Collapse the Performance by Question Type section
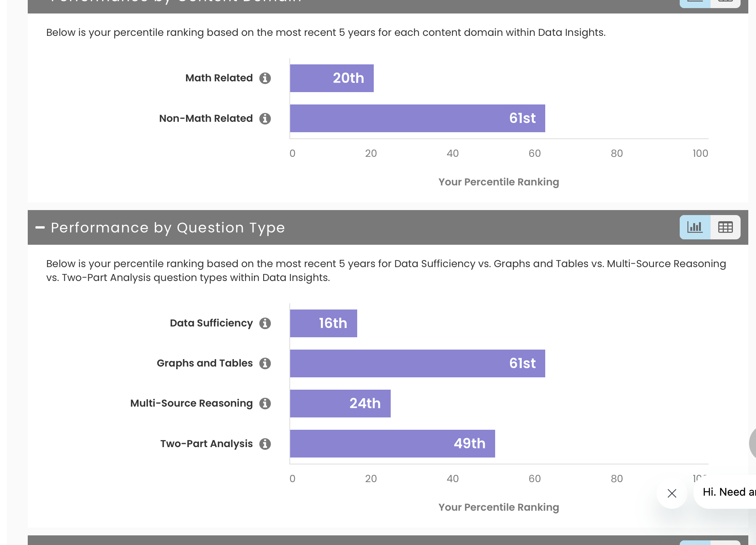 [x=40, y=227]
